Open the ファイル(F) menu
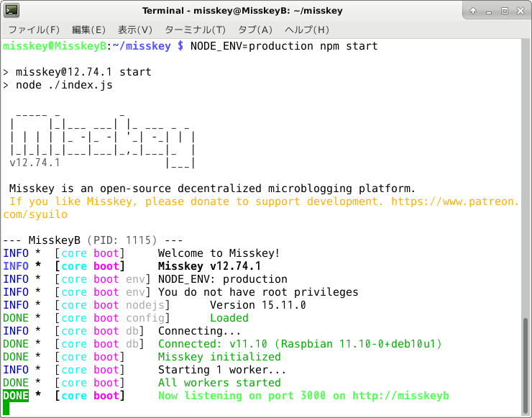The width and height of the screenshot is (532, 418). 34,30
